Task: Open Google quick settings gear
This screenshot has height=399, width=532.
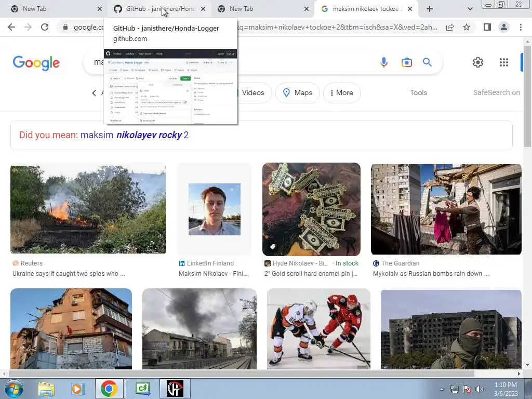Action: point(478,62)
